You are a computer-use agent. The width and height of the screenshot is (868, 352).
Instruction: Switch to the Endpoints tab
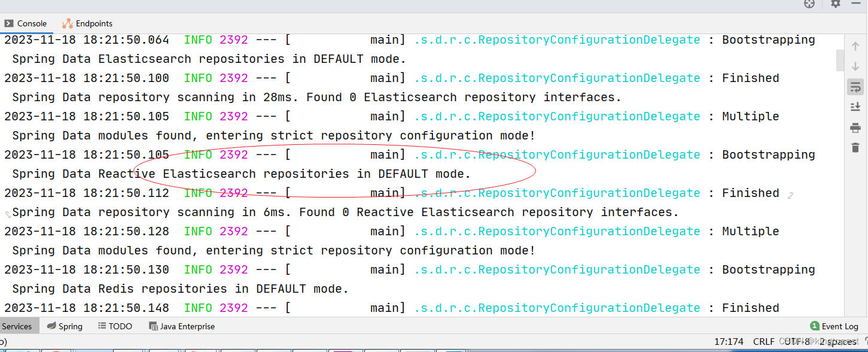pyautogui.click(x=87, y=23)
